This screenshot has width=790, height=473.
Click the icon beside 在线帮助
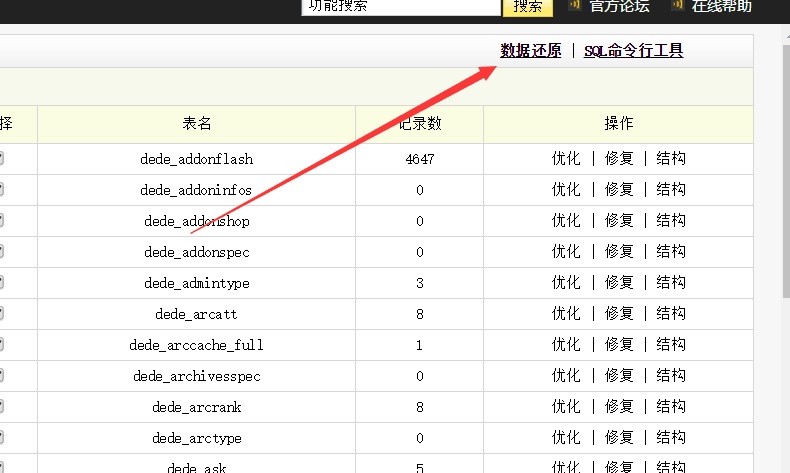click(x=678, y=5)
